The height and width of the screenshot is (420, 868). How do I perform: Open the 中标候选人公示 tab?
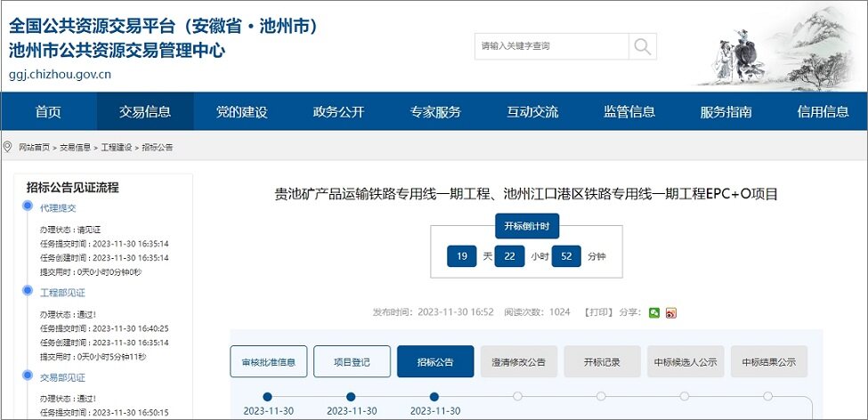pyautogui.click(x=685, y=362)
